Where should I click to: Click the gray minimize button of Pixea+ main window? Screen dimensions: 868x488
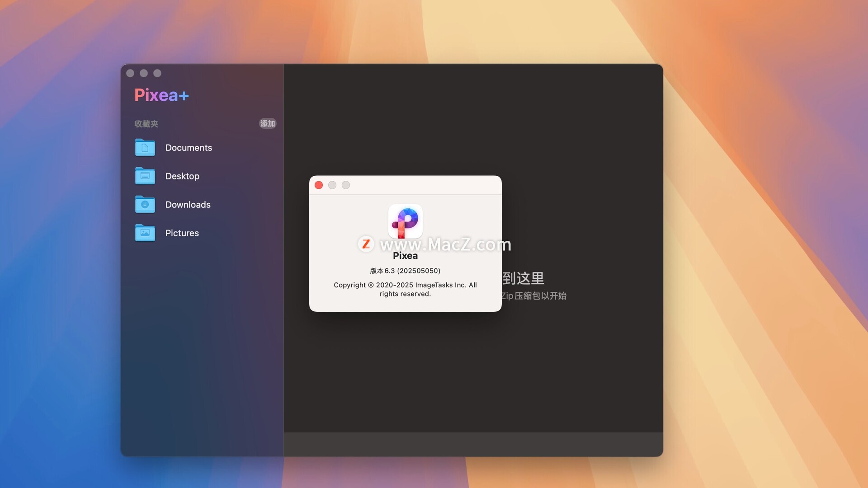click(x=144, y=73)
